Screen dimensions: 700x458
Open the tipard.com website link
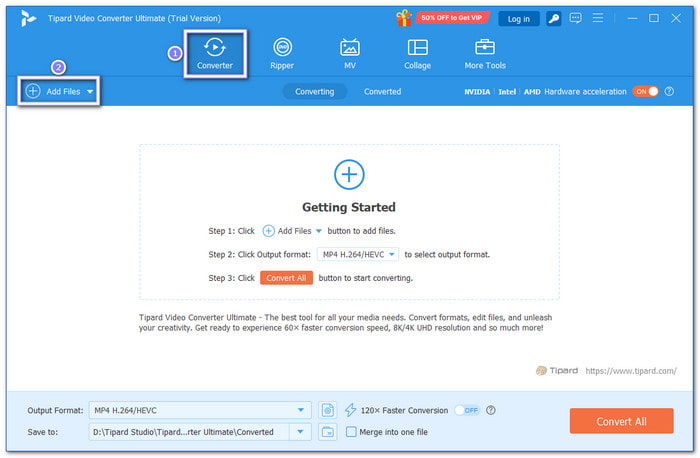(x=636, y=370)
